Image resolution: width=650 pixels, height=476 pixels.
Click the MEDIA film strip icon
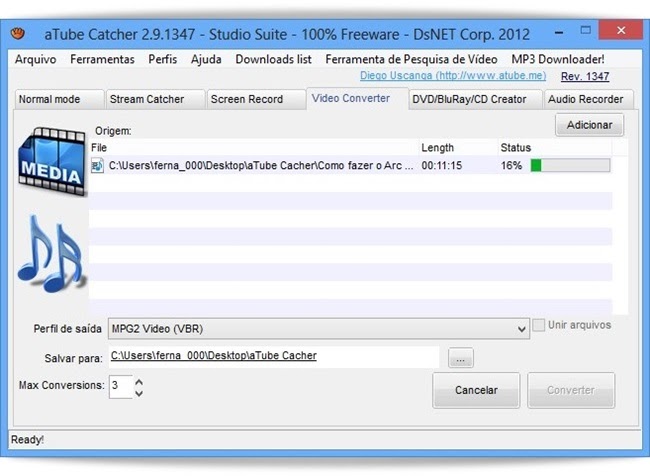[52, 161]
